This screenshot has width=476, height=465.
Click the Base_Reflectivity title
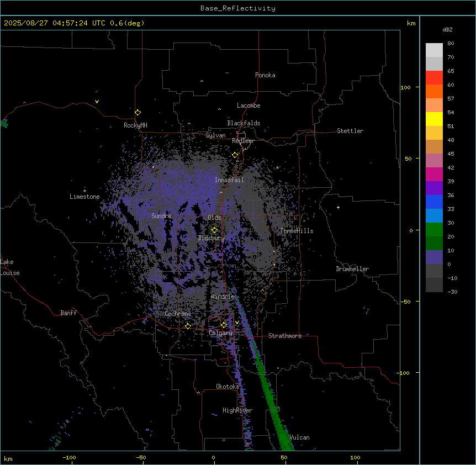click(x=238, y=8)
